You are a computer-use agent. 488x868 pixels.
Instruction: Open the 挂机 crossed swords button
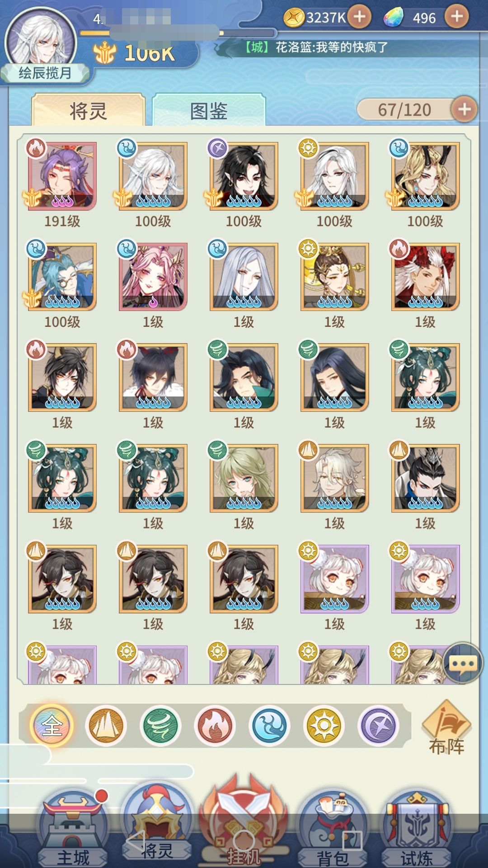(244, 821)
